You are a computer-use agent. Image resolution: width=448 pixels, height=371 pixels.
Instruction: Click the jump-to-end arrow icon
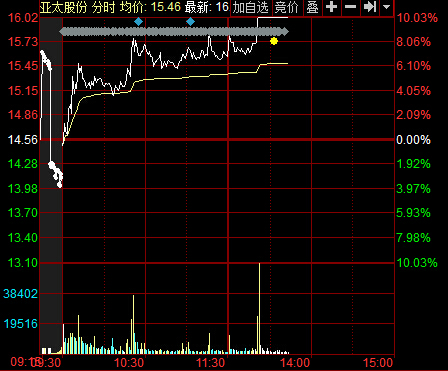[x=370, y=7]
